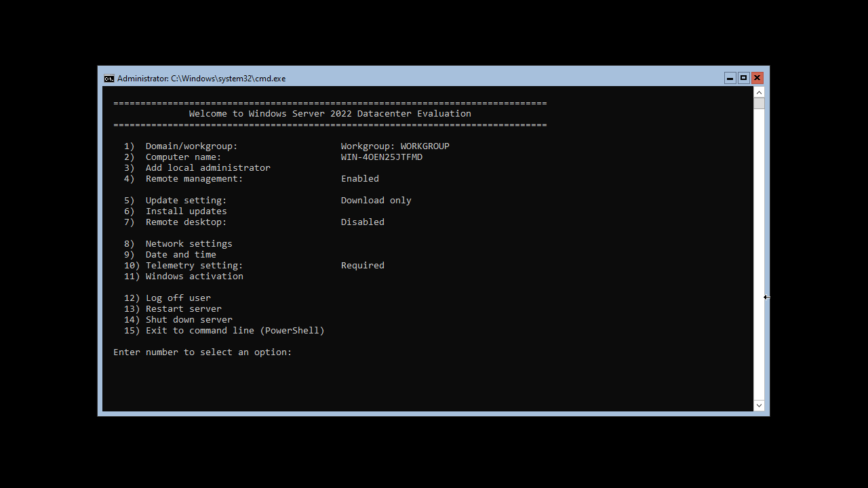This screenshot has height=488, width=868.
Task: Click the 'Remote management:' option line
Action: pos(184,179)
